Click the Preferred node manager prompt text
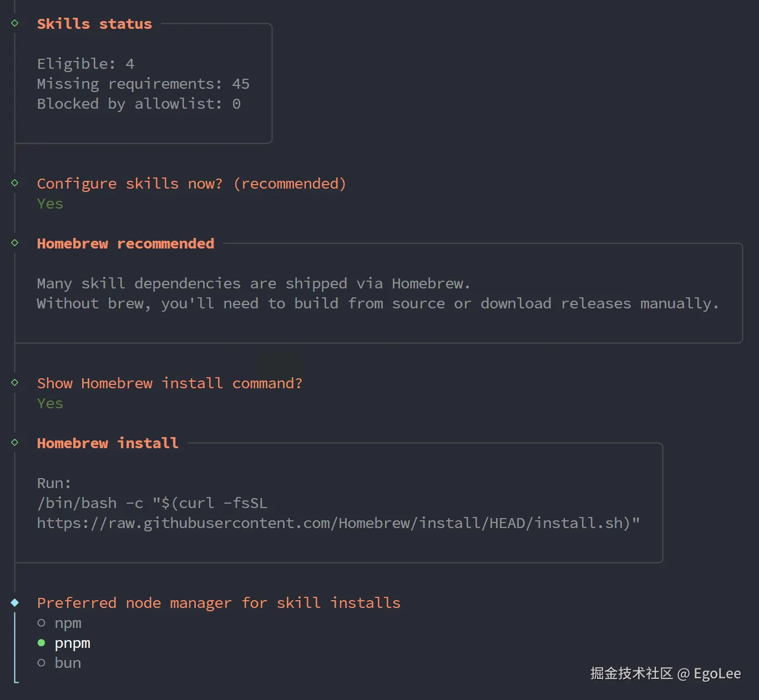The height and width of the screenshot is (700, 759). 219,603
